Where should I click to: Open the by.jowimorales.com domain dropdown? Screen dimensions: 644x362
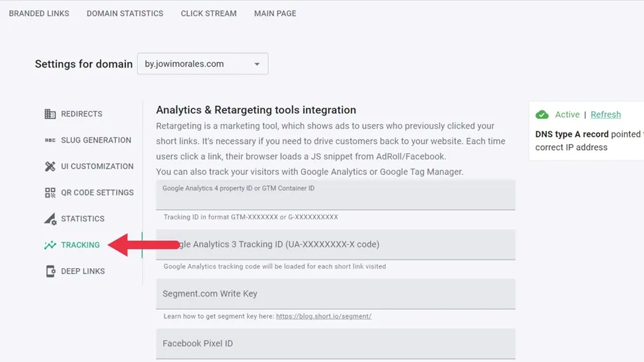point(203,63)
